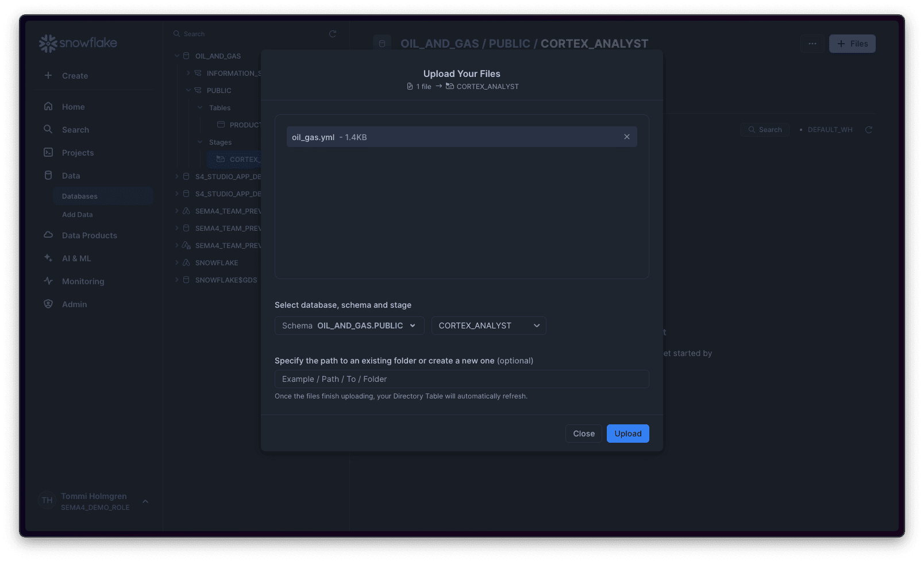The image size is (924, 561).
Task: Open Add Data from the sidebar
Action: 77,214
